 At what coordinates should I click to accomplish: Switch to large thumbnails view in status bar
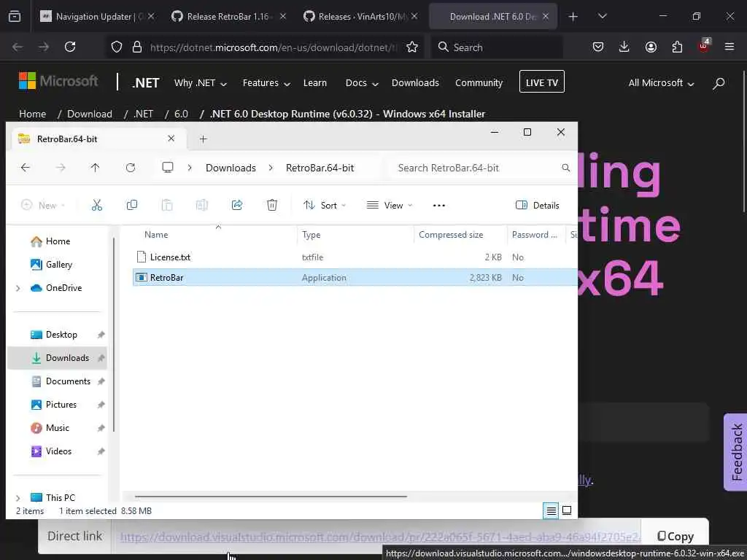[566, 511]
